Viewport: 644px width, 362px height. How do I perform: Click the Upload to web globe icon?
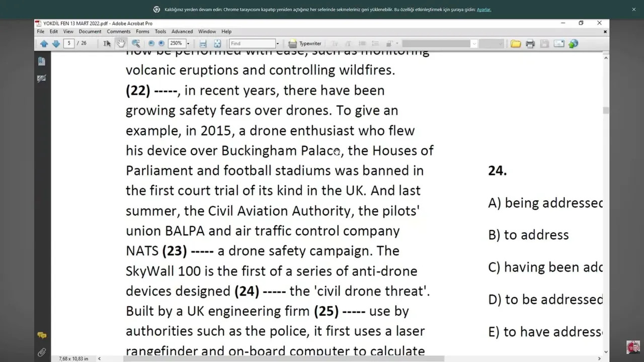pyautogui.click(x=574, y=44)
